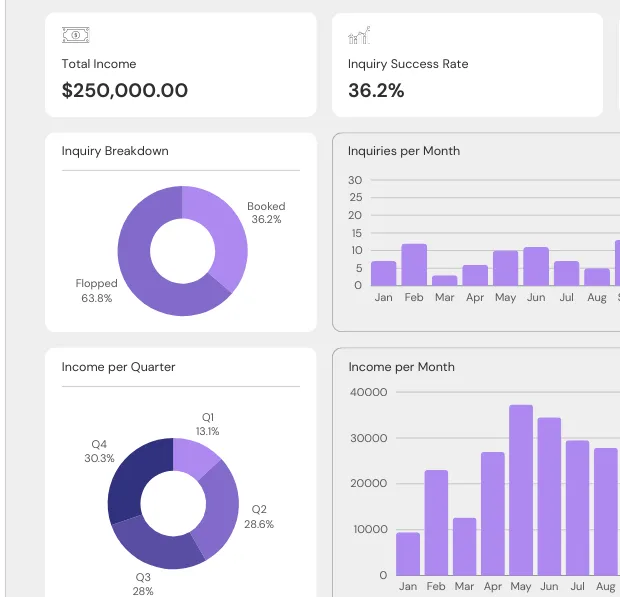Click the Q1 13.1% label

208,424
